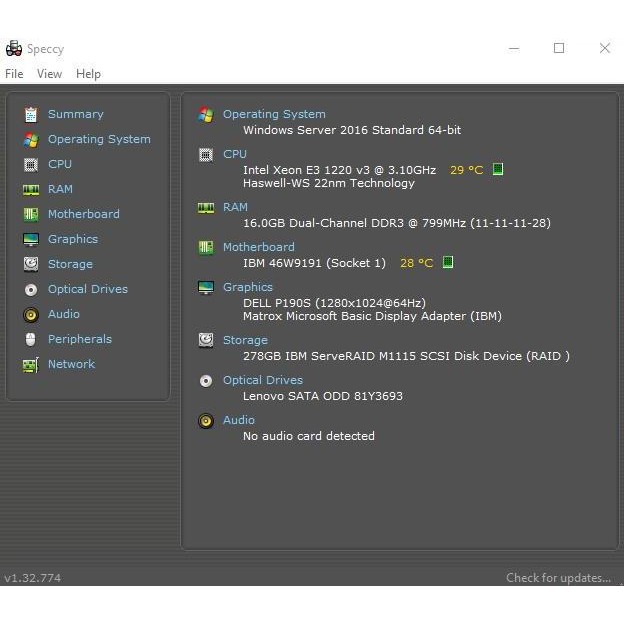This screenshot has width=624, height=624.
Task: Click the Optical Drives heading in summary
Action: [x=262, y=380]
